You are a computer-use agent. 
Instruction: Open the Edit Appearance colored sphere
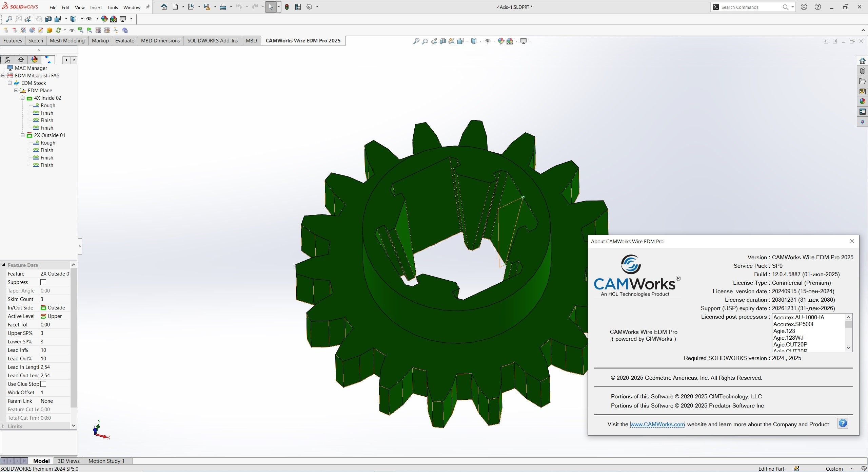[501, 41]
